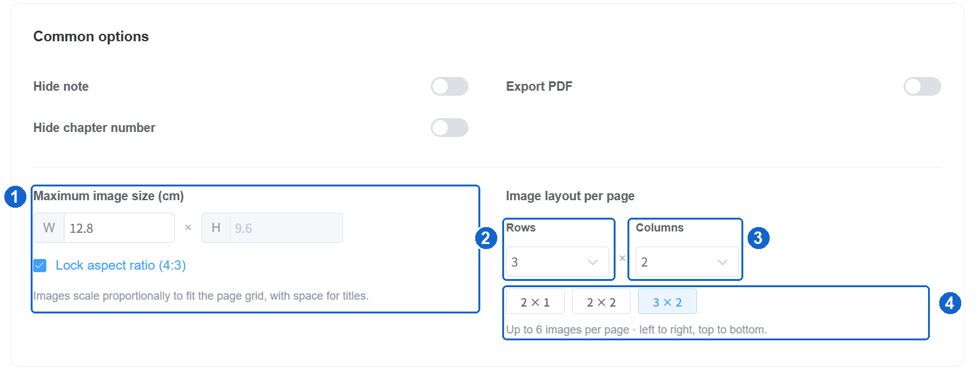Click the numbered badge 3 marker
980x371 pixels.
click(759, 238)
